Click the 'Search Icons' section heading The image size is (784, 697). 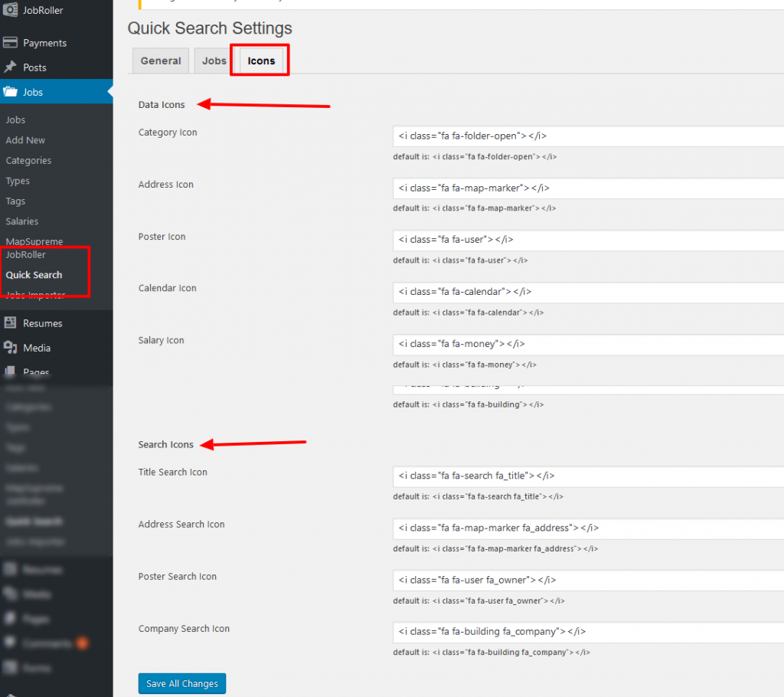point(166,444)
